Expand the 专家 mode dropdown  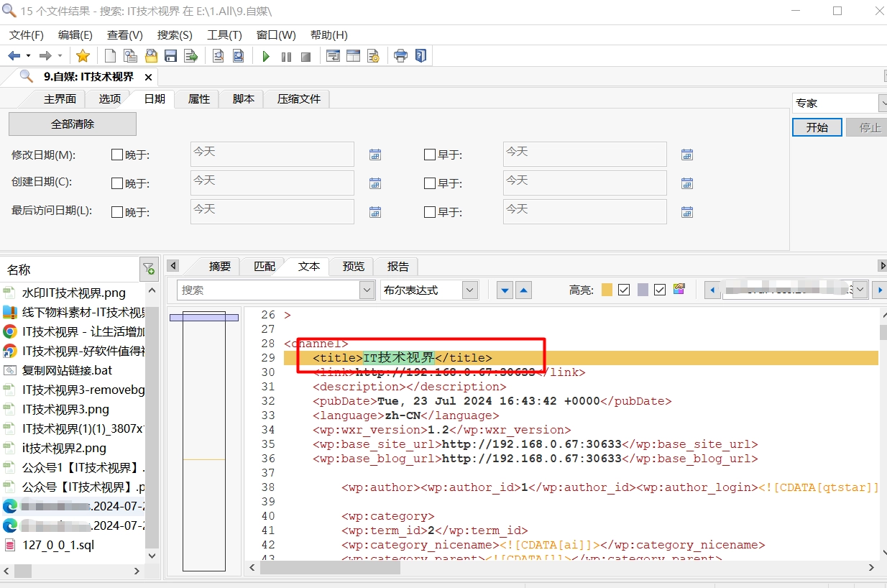point(882,104)
